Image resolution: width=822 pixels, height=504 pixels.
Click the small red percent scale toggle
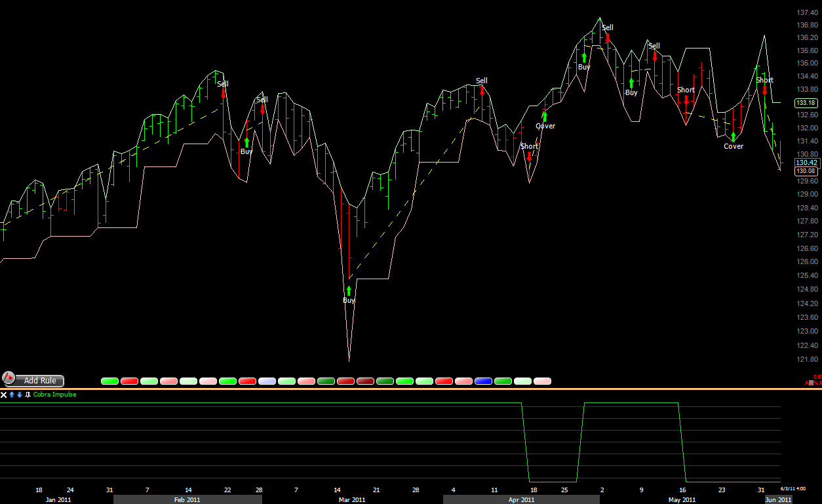pos(816,383)
